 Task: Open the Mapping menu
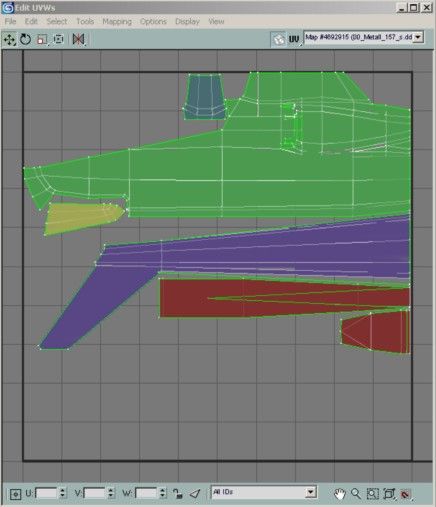117,21
